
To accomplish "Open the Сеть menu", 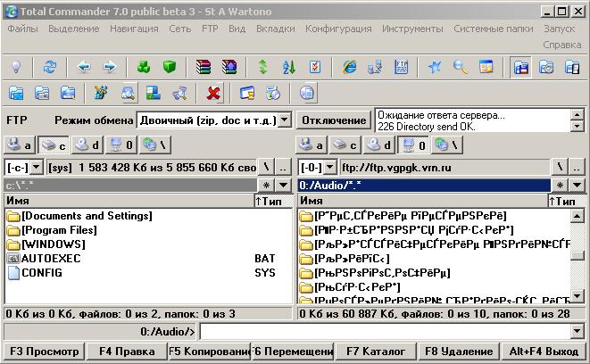I will click(x=180, y=29).
